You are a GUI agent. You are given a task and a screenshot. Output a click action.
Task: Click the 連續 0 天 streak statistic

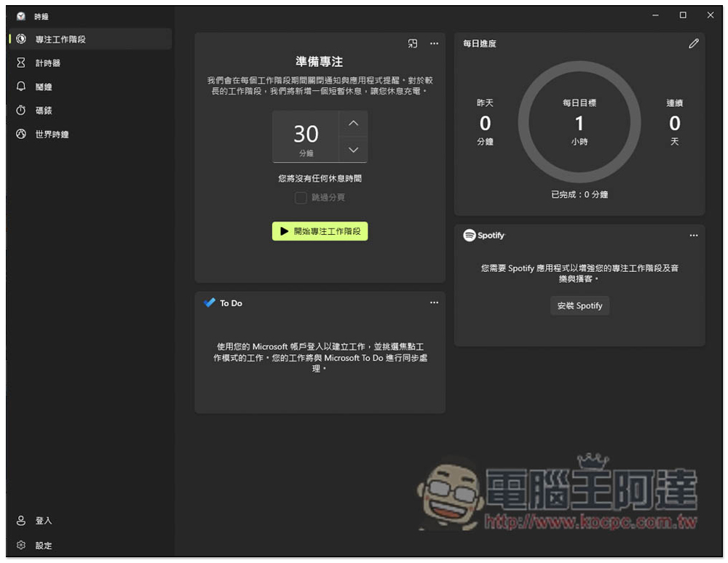point(674,122)
